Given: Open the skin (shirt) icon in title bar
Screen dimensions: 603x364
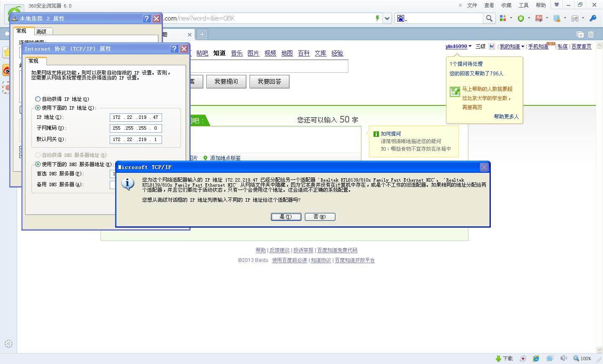Looking at the screenshot, I should tap(557, 5).
